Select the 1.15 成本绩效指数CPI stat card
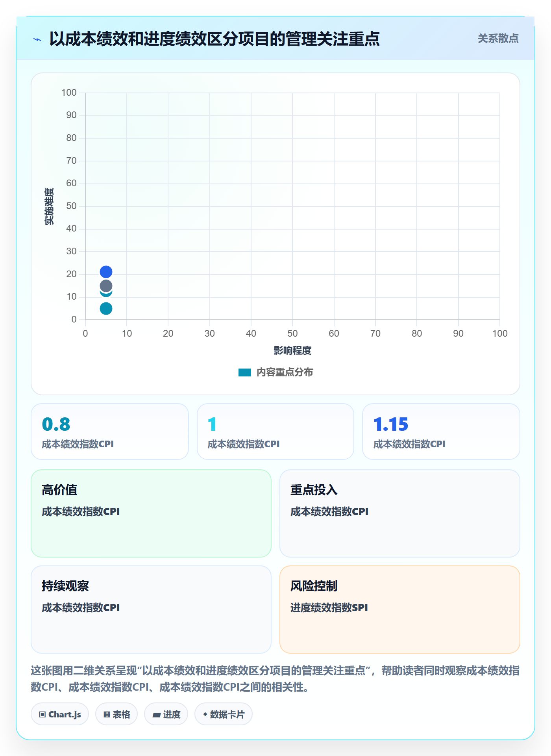The height and width of the screenshot is (756, 551). coord(441,432)
